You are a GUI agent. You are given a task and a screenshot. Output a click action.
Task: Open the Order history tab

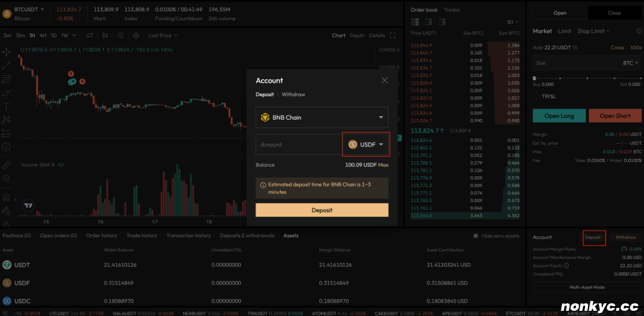click(x=102, y=236)
